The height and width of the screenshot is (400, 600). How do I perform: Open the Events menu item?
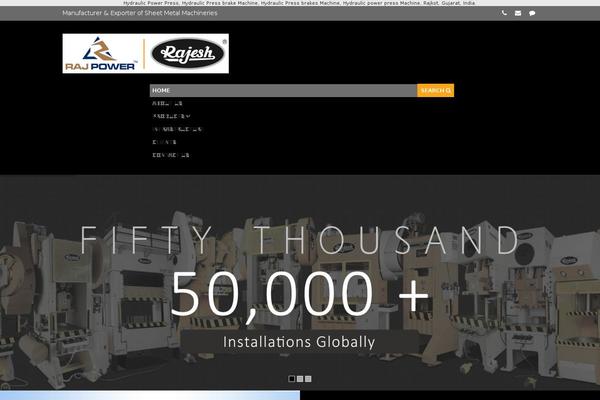coord(164,142)
